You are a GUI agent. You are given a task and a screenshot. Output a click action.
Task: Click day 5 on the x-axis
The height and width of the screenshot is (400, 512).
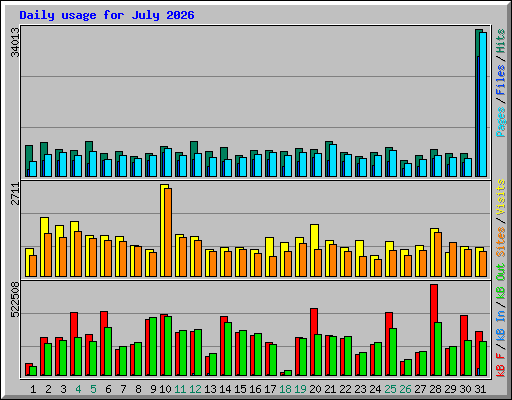[x=93, y=389]
